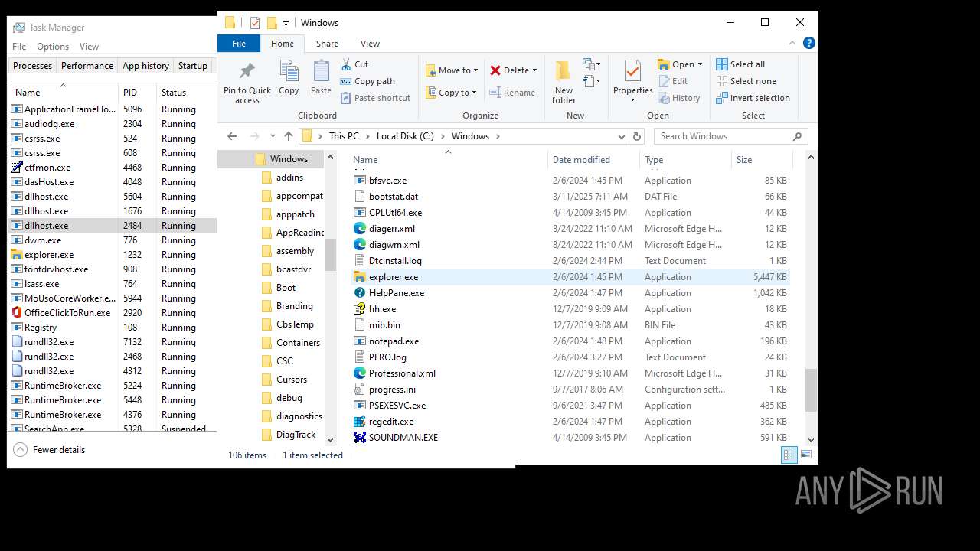The image size is (980, 551).
Task: Switch to Task Manager Performance tab
Action: click(87, 66)
